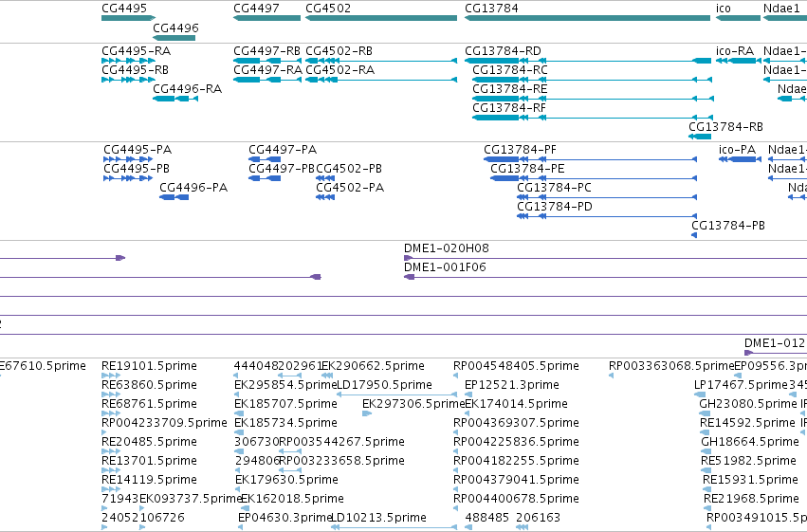
Task: Click the CG4502-RB transcript label
Action: tap(339, 51)
